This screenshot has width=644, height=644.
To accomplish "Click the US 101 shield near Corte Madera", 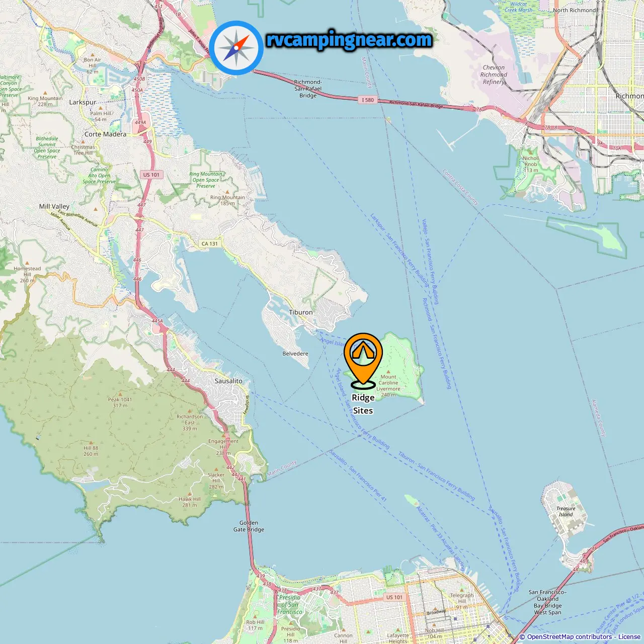I will click(151, 175).
